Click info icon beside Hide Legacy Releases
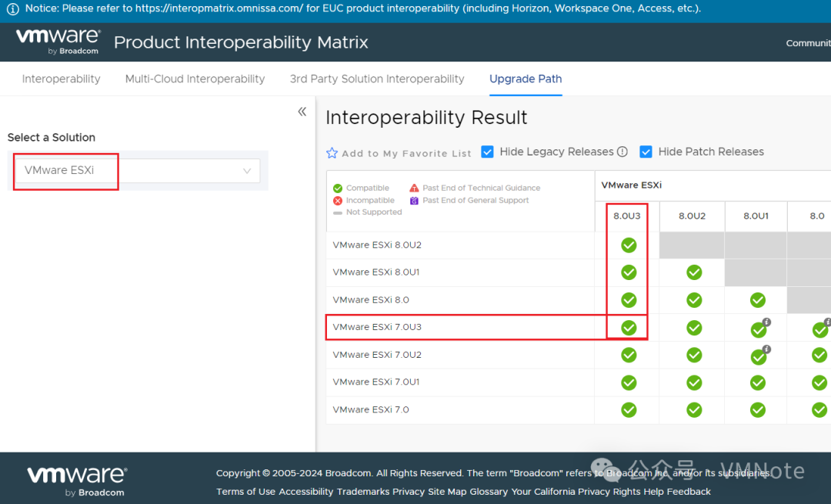This screenshot has height=504, width=831. pos(622,152)
